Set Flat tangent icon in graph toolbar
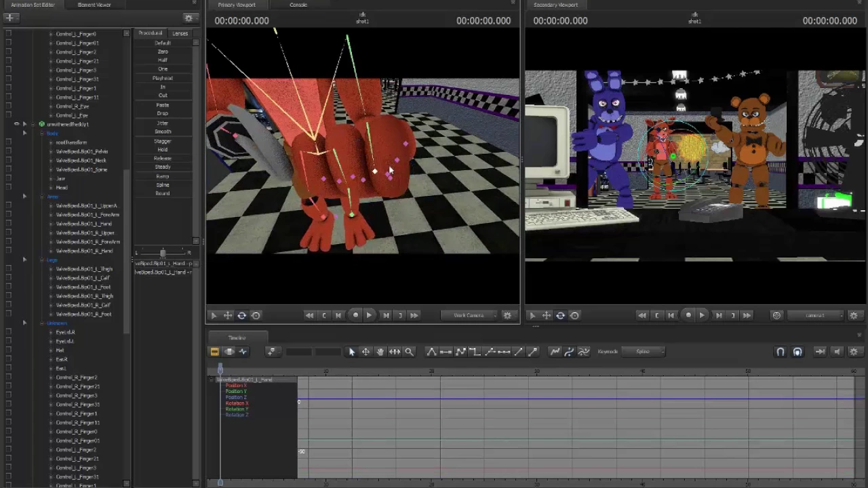Image resolution: width=868 pixels, height=488 pixels. point(446,352)
